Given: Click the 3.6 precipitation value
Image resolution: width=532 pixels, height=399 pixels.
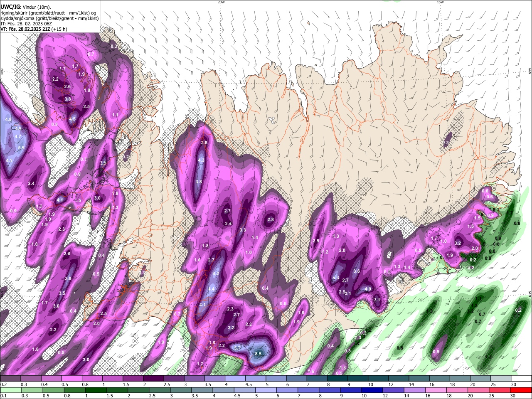Looking at the screenshot, I should point(356,271).
